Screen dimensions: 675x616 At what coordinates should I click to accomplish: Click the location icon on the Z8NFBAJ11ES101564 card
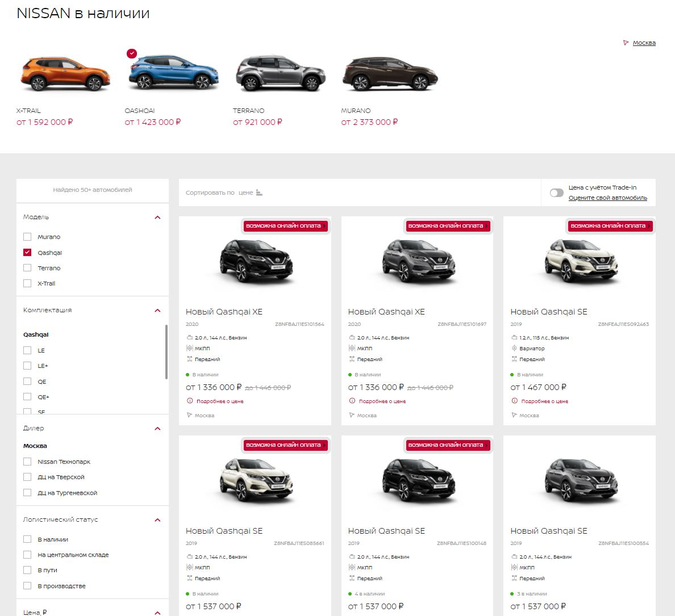[x=189, y=415]
